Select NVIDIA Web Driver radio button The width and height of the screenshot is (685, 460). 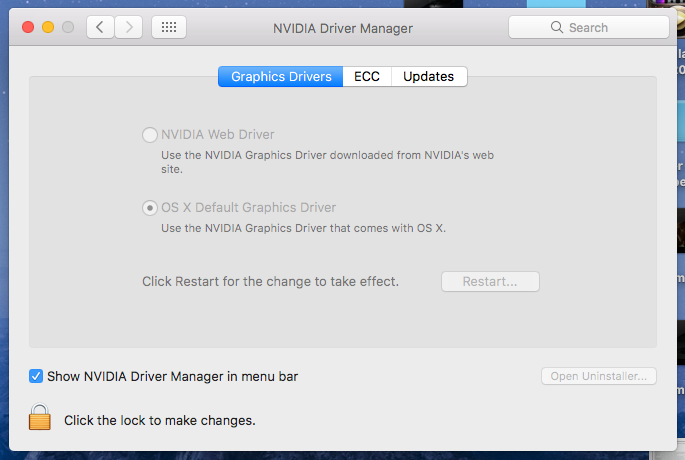point(150,135)
